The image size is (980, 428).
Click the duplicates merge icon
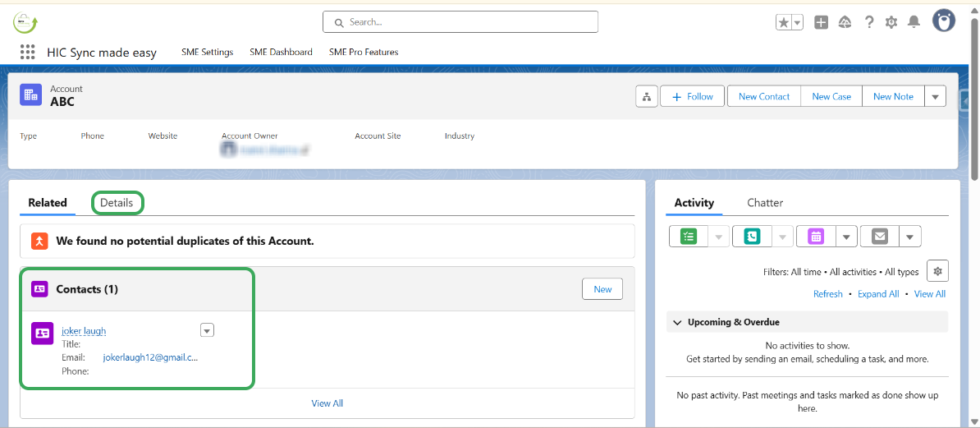(39, 241)
